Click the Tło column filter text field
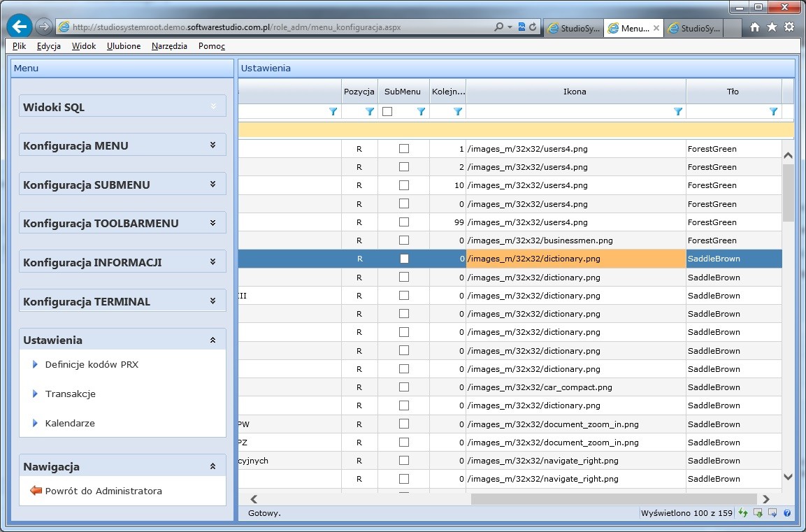 [x=727, y=112]
